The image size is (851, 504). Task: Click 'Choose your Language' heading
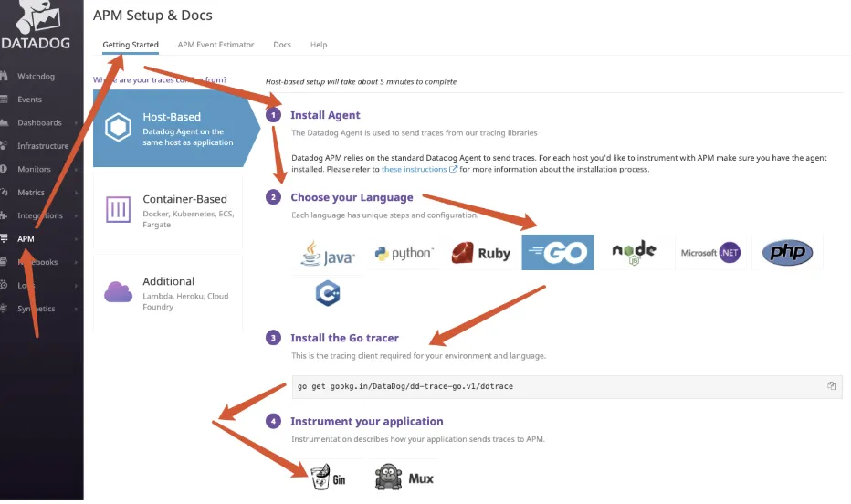coord(352,197)
